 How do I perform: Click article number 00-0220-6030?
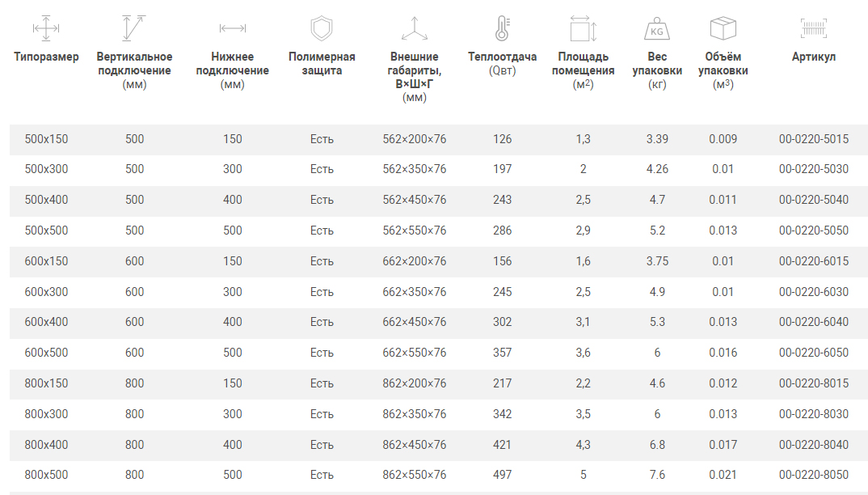(814, 291)
